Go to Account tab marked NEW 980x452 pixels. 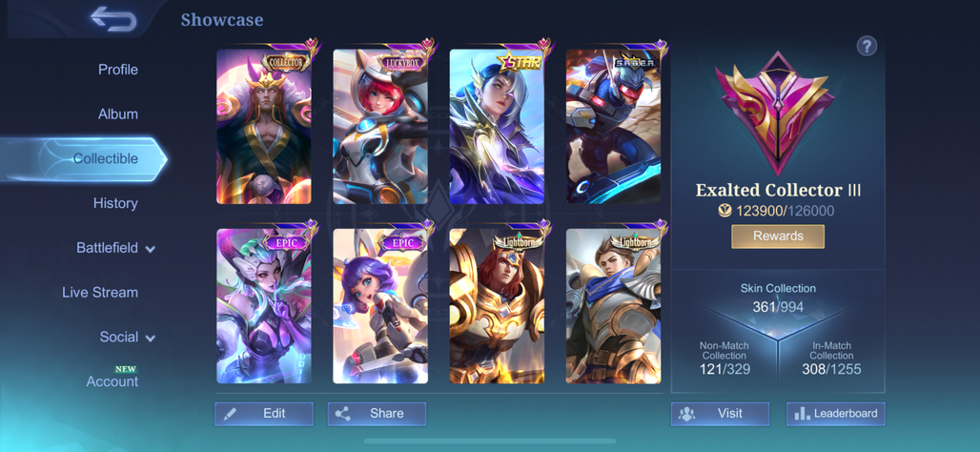coord(112,381)
